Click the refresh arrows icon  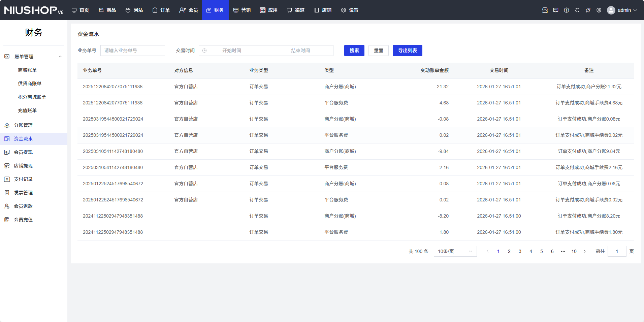pos(577,10)
